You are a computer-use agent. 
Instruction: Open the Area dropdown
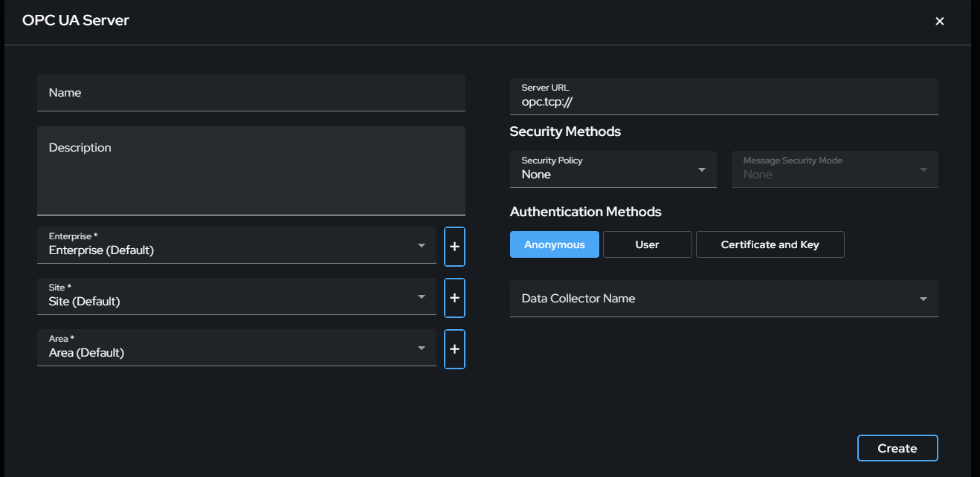point(236,348)
